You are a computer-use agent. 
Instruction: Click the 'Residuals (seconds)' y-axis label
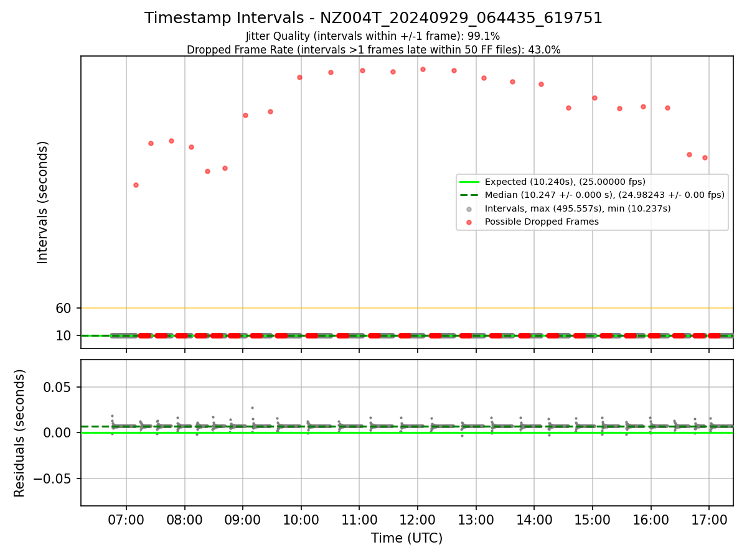tap(20, 433)
